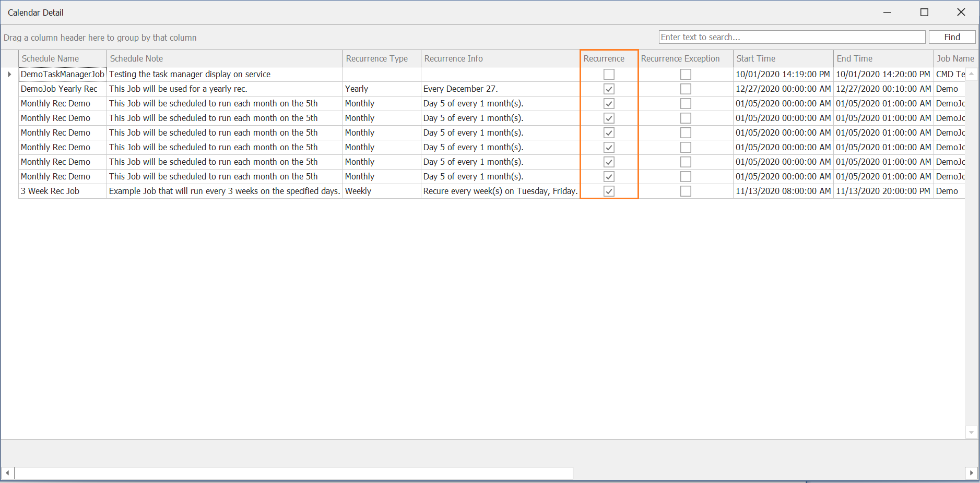The width and height of the screenshot is (980, 483).
Task: Toggle Recurrence checkbox for DemoJob Yearly Rec
Action: (x=609, y=89)
